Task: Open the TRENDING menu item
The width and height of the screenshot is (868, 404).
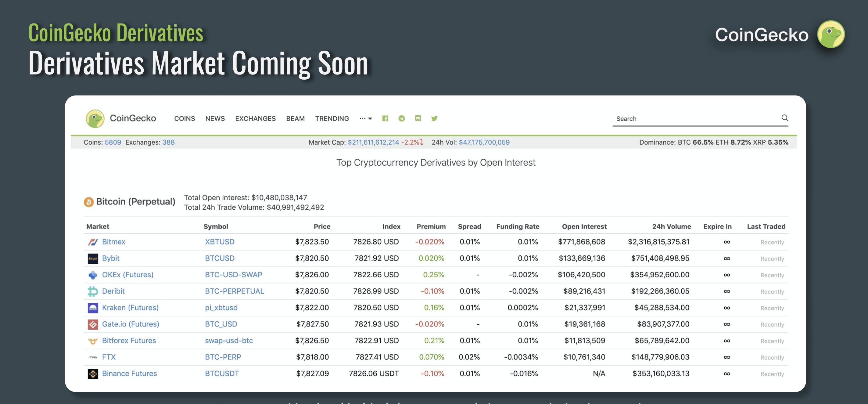Action: 332,118
